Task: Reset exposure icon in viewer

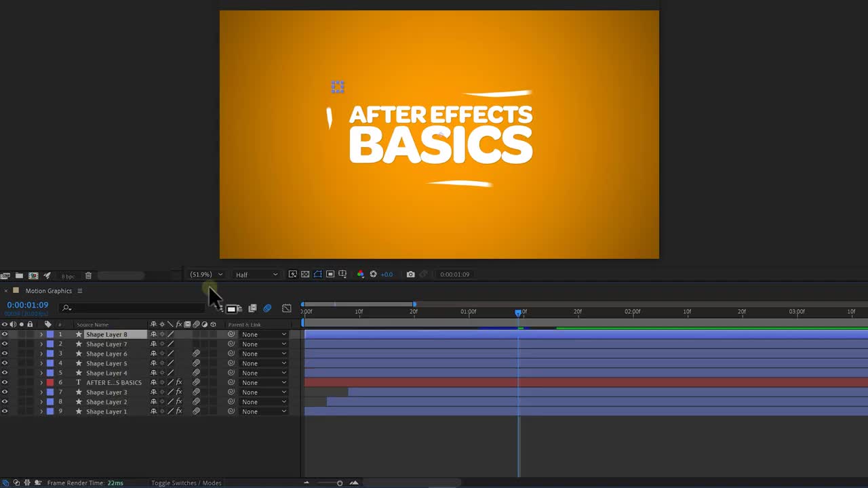Action: click(x=373, y=274)
